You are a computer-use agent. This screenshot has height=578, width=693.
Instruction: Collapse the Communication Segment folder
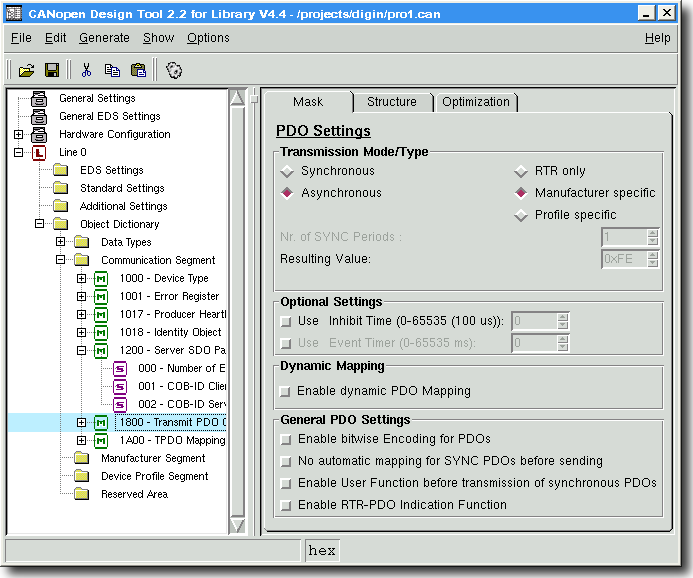[61, 260]
